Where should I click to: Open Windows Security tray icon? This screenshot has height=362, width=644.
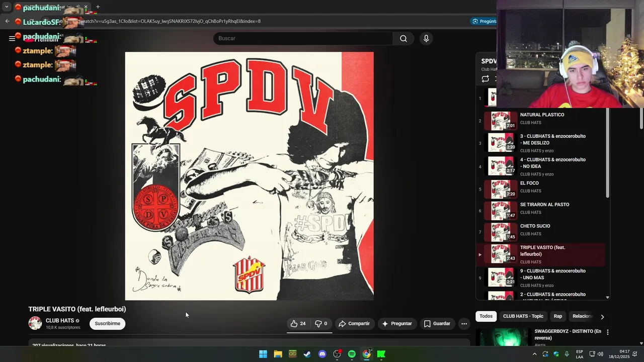point(556,354)
